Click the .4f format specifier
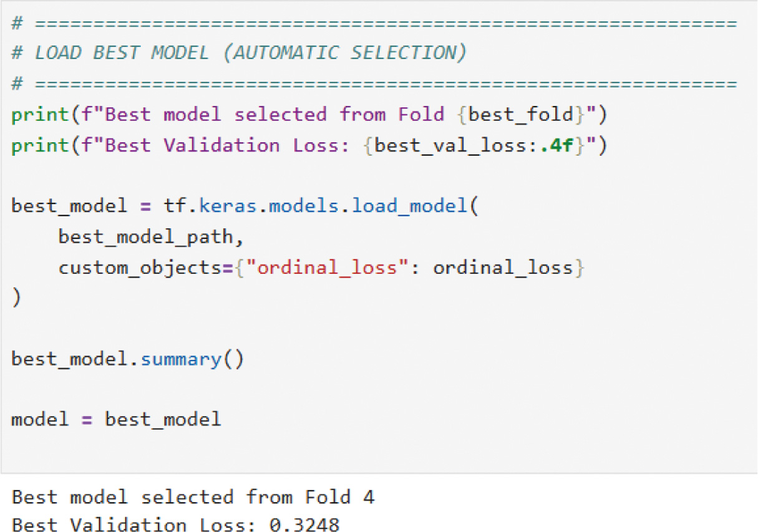This screenshot has height=532, width=758. click(561, 145)
